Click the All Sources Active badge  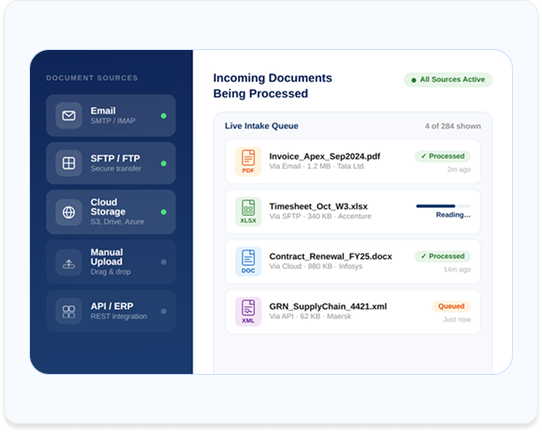(448, 80)
